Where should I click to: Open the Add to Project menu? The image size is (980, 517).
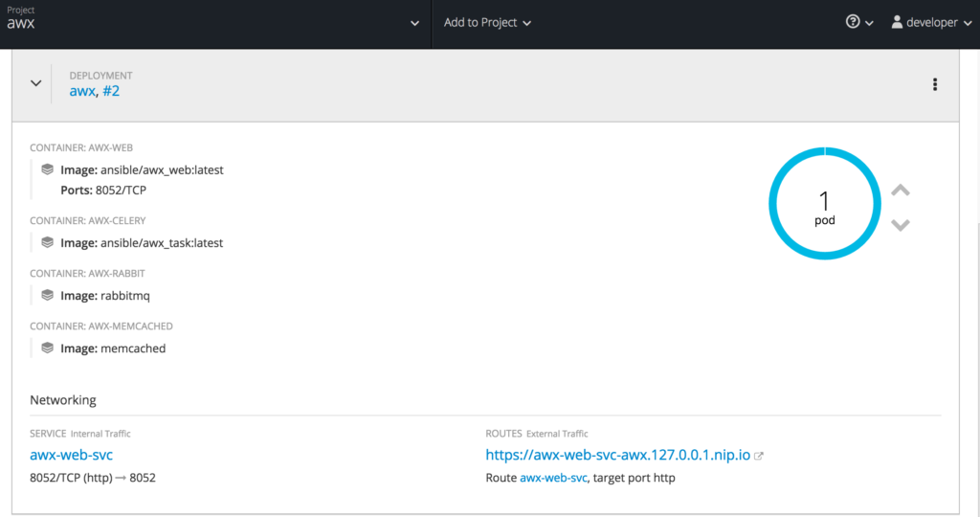pyautogui.click(x=487, y=22)
